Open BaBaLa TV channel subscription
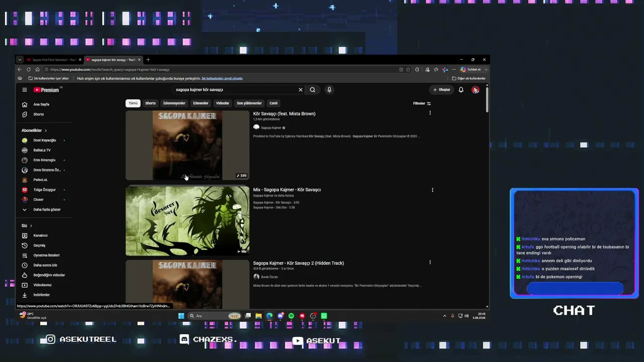644x362 pixels. (x=41, y=150)
